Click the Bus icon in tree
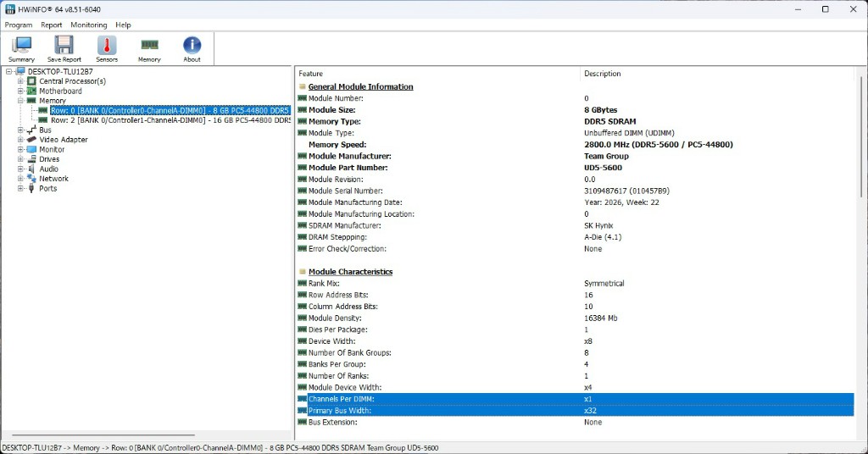 (x=31, y=130)
